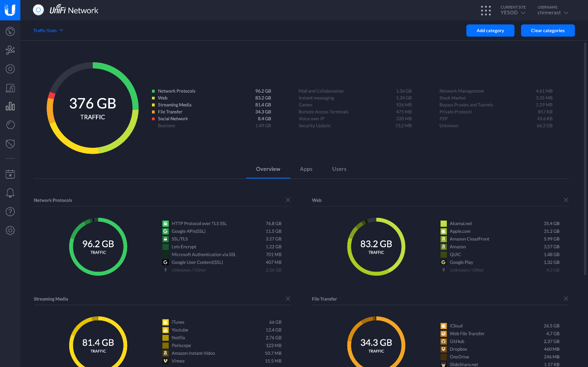Open the Current Site YESOD dropdown
This screenshot has height=367, width=588.
[513, 10]
